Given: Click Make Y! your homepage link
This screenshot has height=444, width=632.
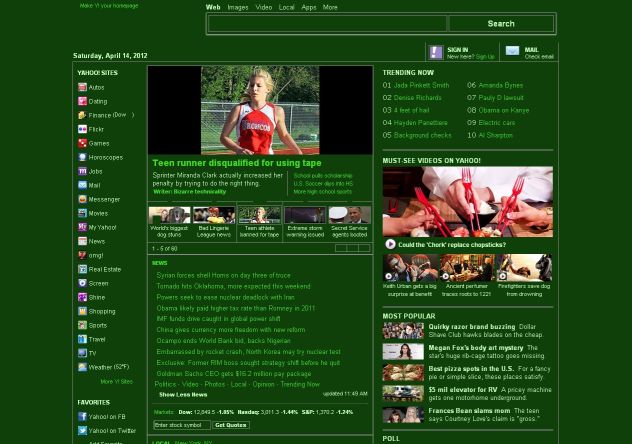Looking at the screenshot, I should tap(109, 6).
